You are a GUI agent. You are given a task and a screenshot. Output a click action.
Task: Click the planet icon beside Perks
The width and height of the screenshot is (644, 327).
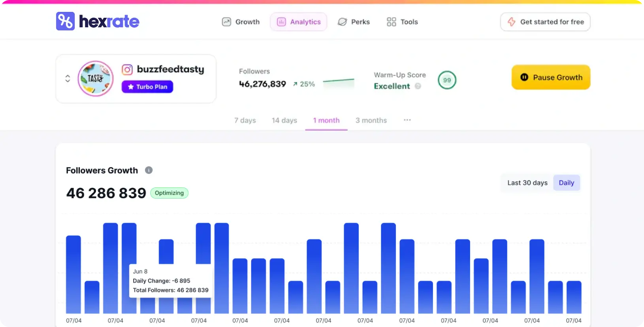pos(342,22)
